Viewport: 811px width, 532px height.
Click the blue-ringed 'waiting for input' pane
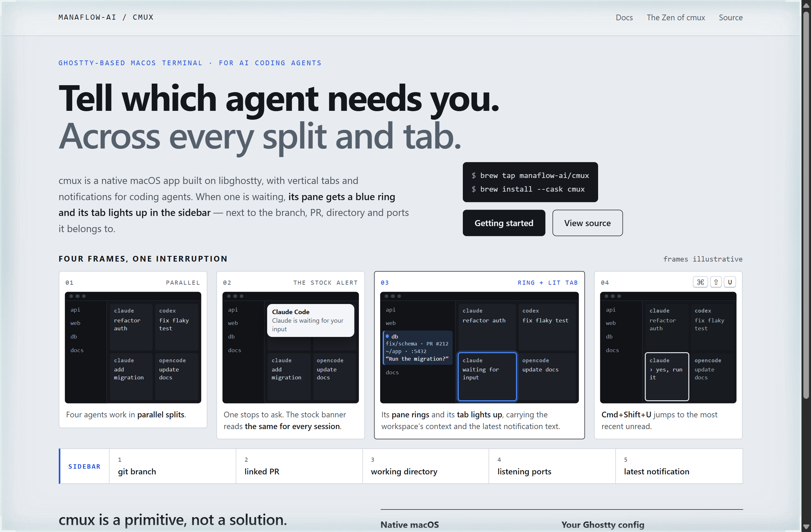click(x=487, y=376)
